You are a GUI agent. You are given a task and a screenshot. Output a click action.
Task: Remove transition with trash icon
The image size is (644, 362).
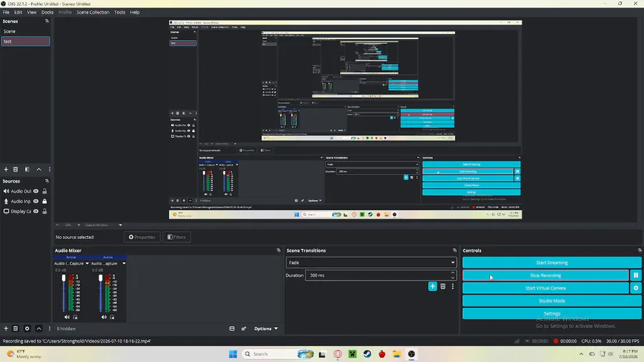coord(443,286)
